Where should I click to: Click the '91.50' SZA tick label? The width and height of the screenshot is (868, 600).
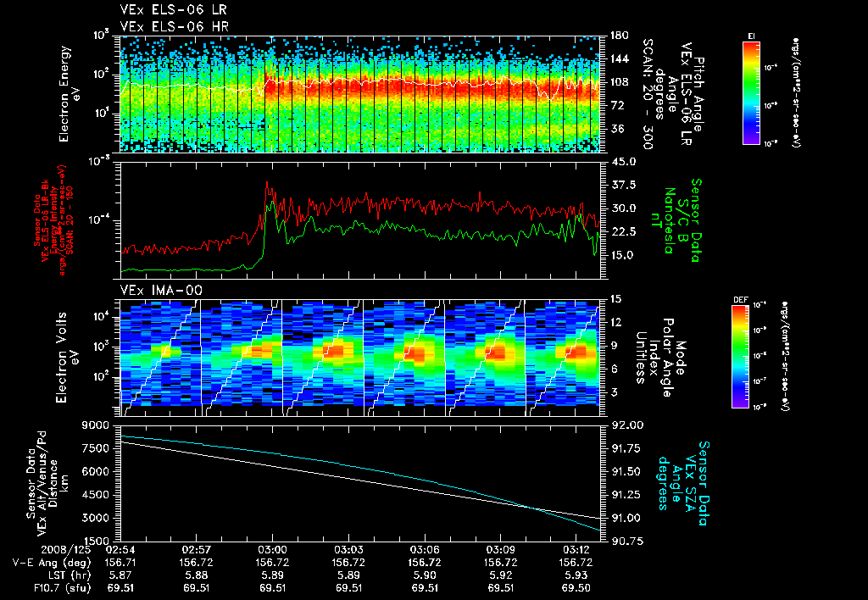626,472
